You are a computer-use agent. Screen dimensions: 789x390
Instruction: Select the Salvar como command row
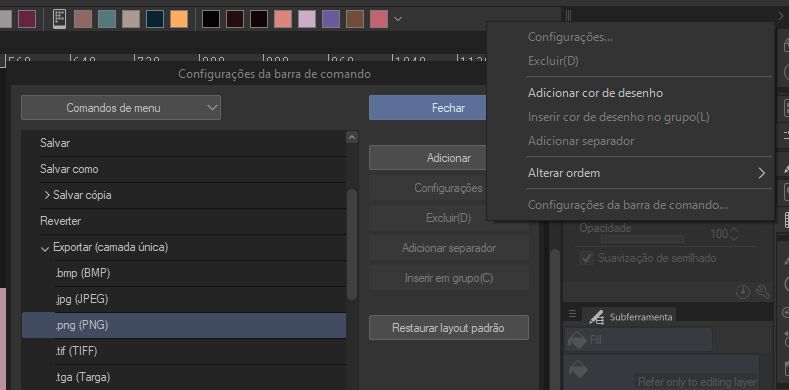point(184,170)
